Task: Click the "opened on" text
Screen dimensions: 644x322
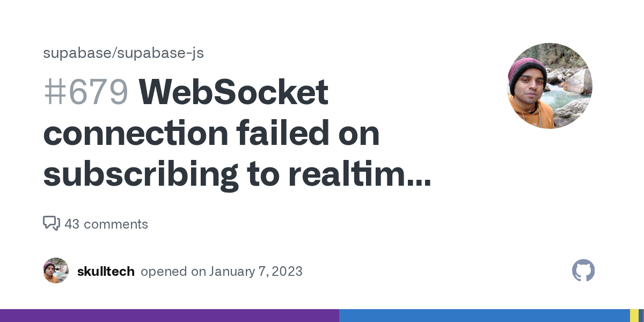Action: pos(173,272)
